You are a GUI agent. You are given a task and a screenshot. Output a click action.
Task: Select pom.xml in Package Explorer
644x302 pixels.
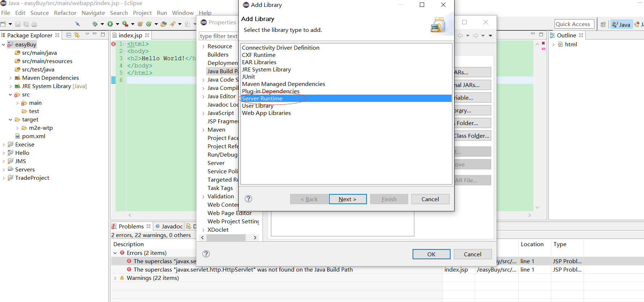click(x=33, y=136)
